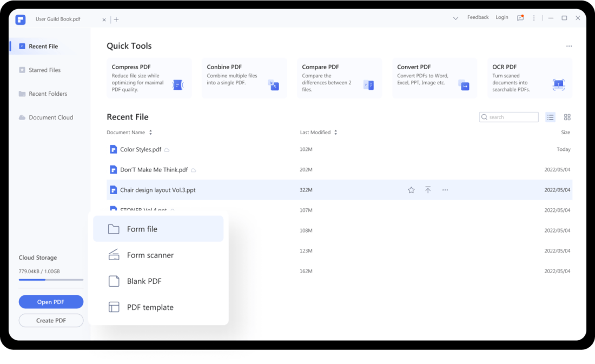Expand the title bar dropdown chevron
The height and width of the screenshot is (364, 595).
(x=455, y=18)
